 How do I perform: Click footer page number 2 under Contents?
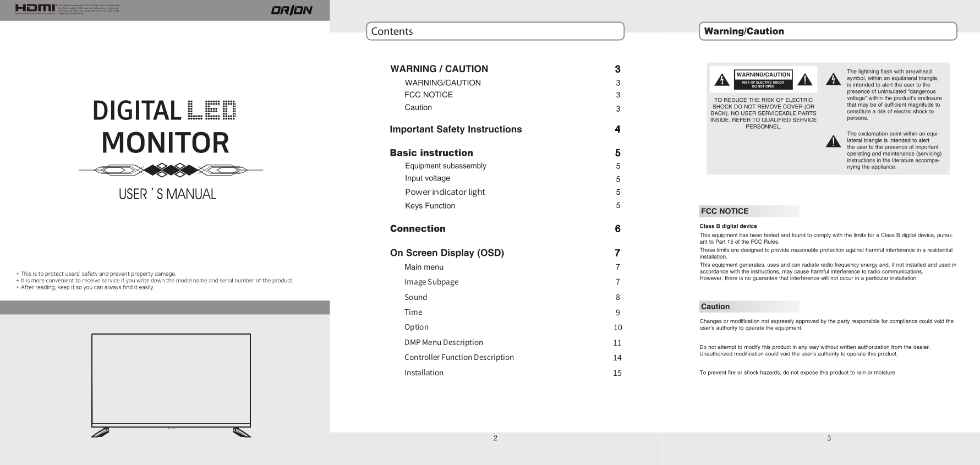point(495,439)
